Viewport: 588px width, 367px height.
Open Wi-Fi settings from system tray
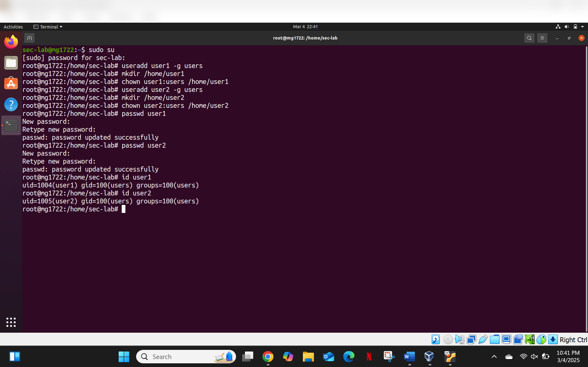[x=523, y=357]
